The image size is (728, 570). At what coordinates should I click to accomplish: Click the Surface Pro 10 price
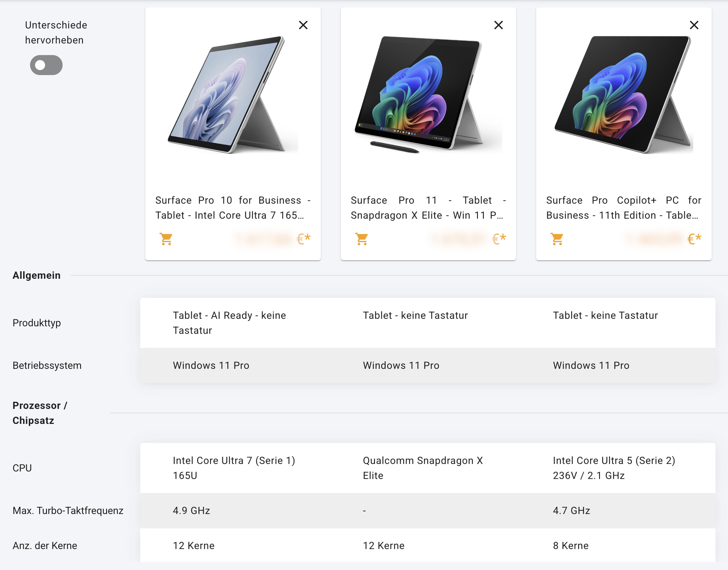click(273, 239)
